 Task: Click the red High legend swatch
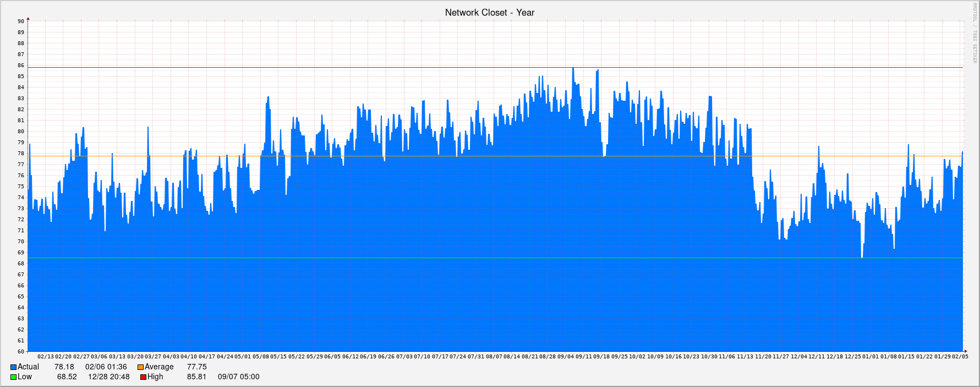click(143, 377)
